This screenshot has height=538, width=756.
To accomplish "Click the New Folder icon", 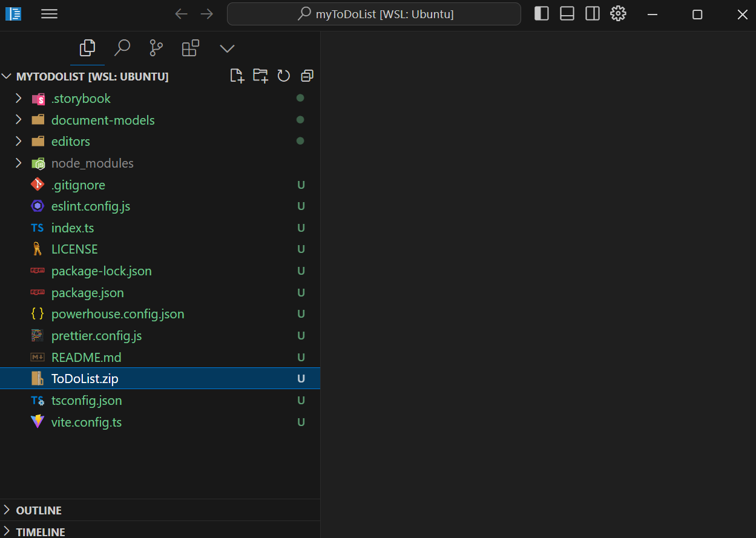I will click(260, 76).
